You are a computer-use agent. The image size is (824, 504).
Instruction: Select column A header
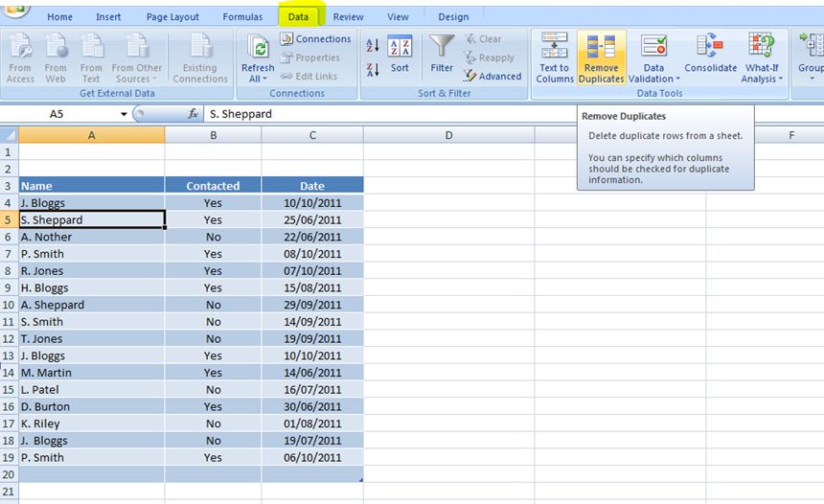(x=91, y=135)
